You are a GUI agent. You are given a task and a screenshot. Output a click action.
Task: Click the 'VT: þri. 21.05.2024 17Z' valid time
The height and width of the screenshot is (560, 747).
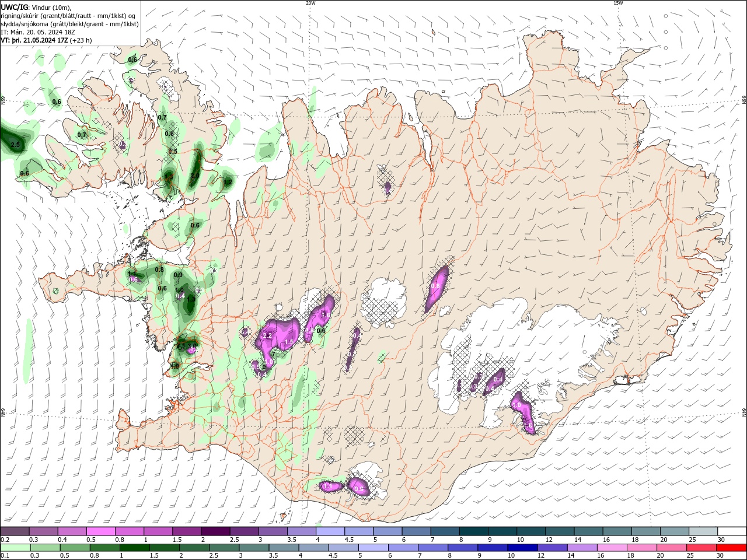[x=34, y=40]
